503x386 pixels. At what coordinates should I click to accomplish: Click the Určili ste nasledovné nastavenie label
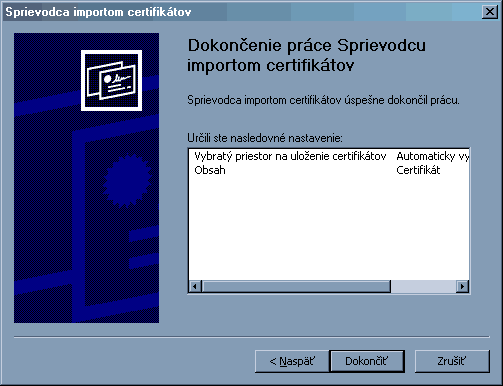265,138
